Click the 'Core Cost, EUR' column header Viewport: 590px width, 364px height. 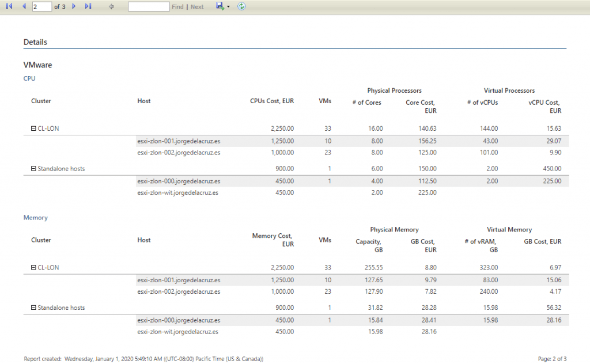pos(421,107)
